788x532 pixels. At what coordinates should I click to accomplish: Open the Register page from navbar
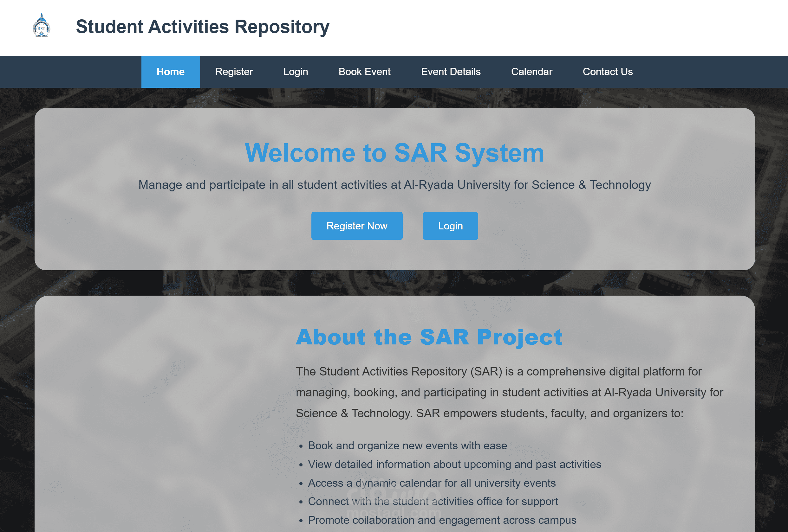[x=234, y=72]
